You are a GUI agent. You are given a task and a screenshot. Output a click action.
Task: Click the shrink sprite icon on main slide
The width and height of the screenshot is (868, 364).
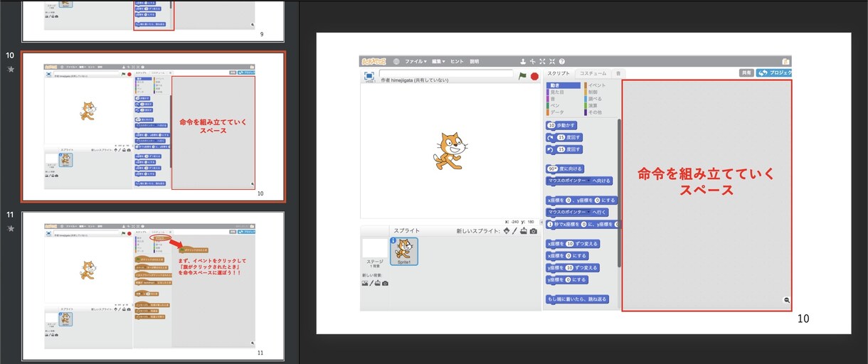point(551,62)
